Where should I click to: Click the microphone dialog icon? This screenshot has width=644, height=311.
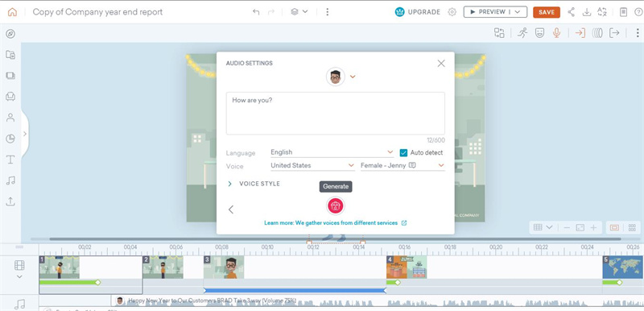(556, 33)
